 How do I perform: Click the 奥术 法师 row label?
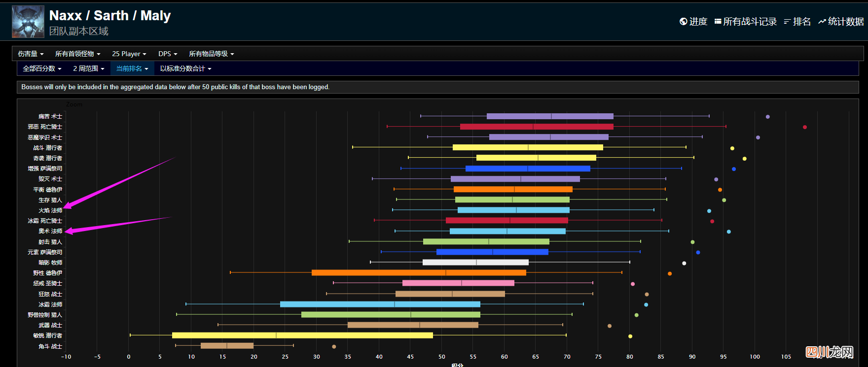50,231
